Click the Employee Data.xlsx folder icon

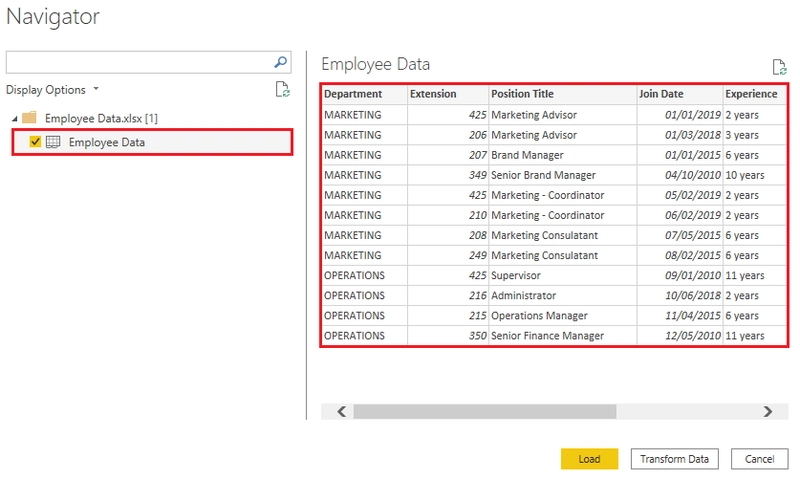point(29,118)
